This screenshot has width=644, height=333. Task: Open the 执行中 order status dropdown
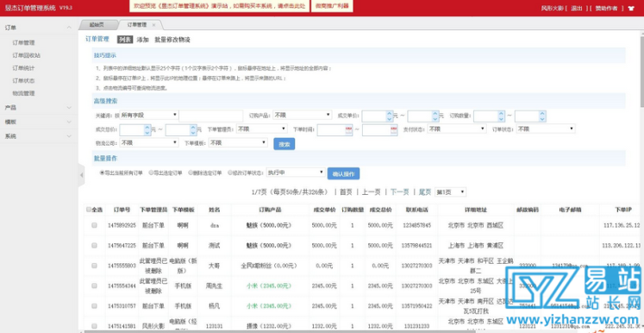[296, 173]
